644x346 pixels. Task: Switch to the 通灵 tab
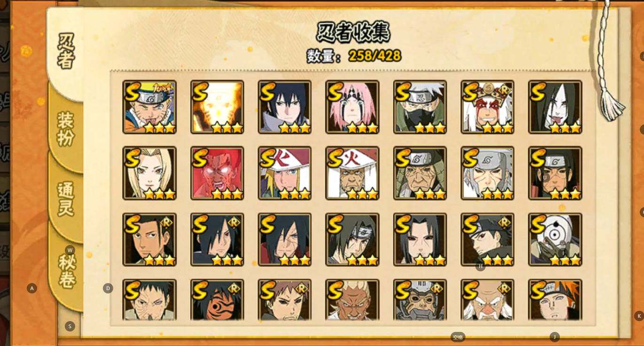coord(66,199)
